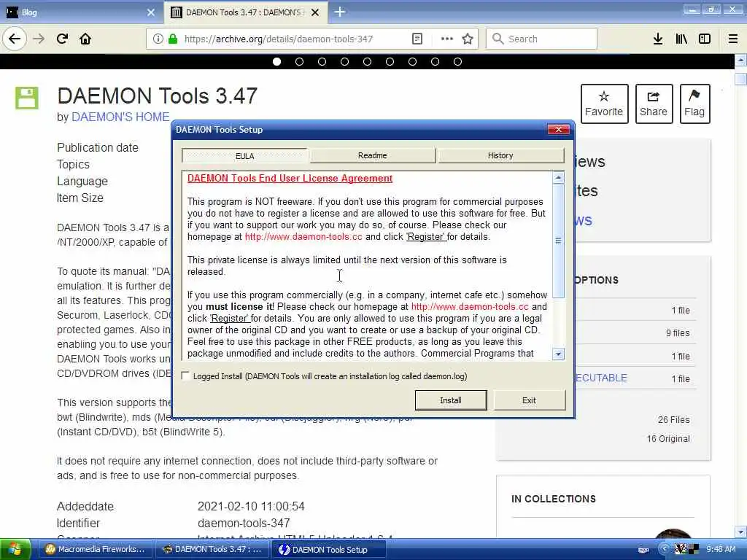The width and height of the screenshot is (747, 560).
Task: Open the DAEMON'S HOME author link
Action: click(120, 117)
